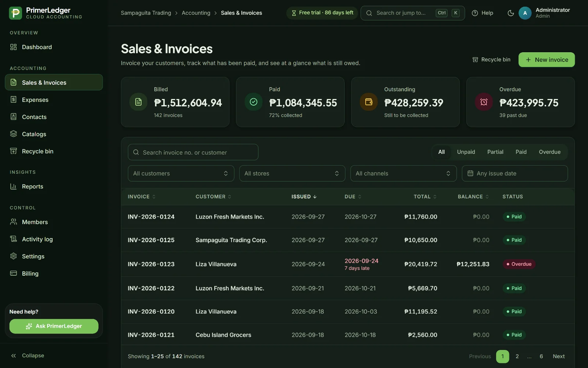Open the All customers dropdown

tap(181, 173)
